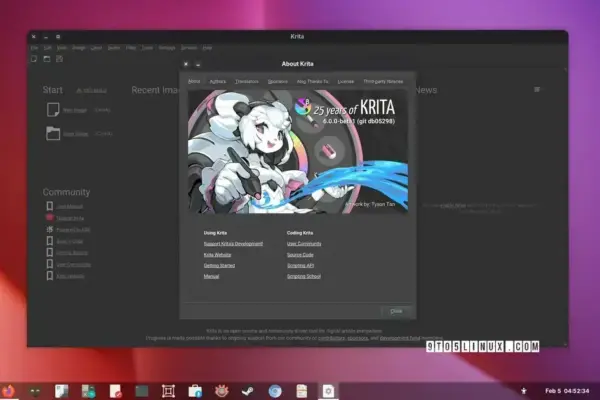Open the Source Code link
The height and width of the screenshot is (400, 600).
(x=300, y=255)
